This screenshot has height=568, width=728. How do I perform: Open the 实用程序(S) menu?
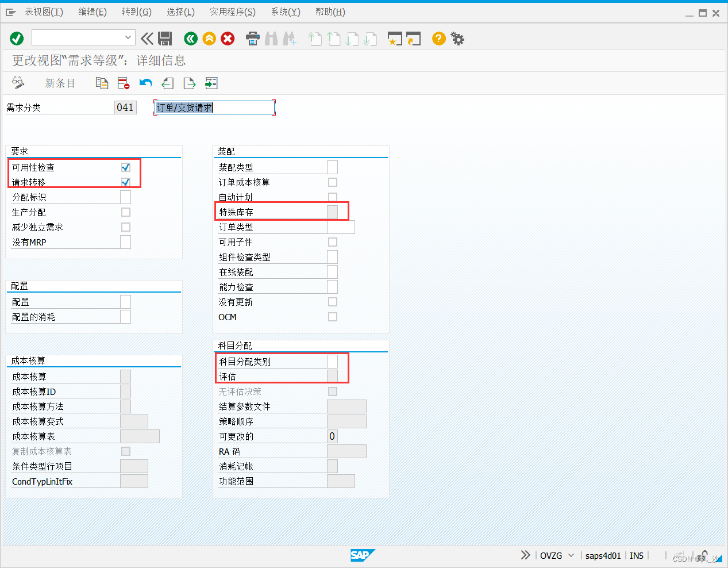point(232,11)
